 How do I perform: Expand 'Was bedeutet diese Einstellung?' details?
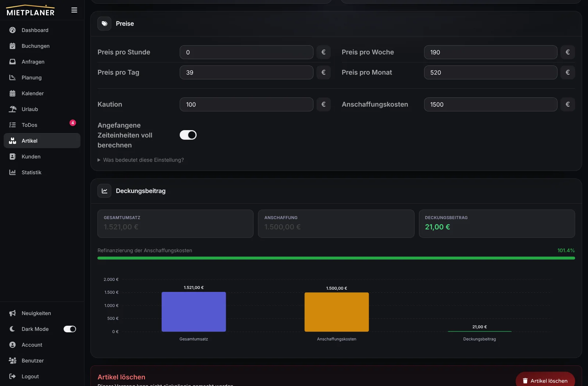[x=141, y=160]
